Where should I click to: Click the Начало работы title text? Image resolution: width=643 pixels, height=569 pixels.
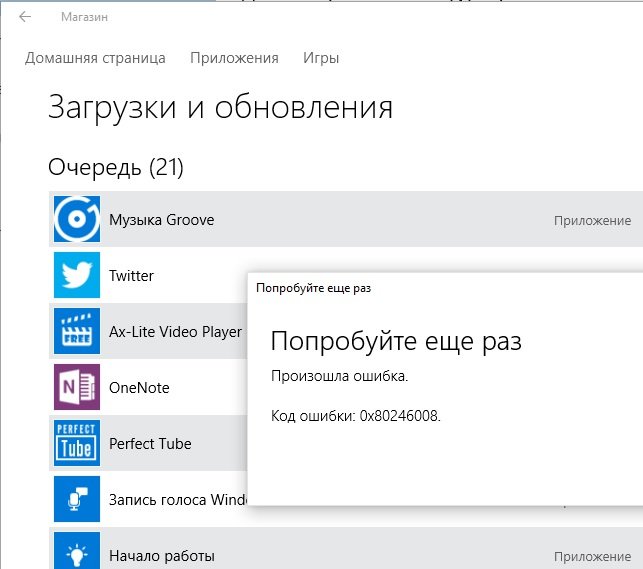(161, 556)
